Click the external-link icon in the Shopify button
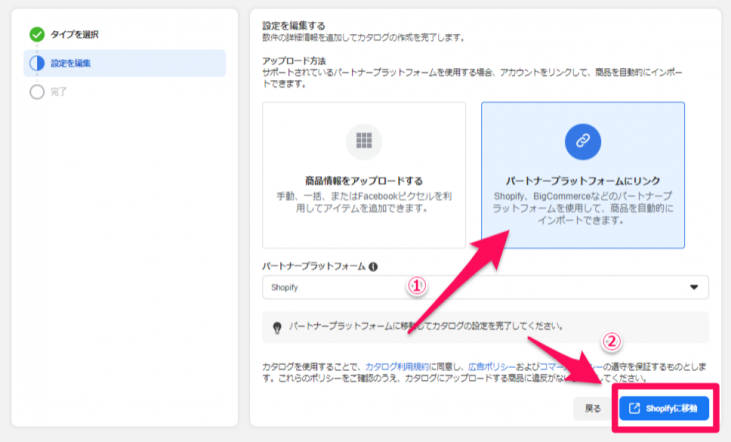731x442 pixels. tap(634, 408)
